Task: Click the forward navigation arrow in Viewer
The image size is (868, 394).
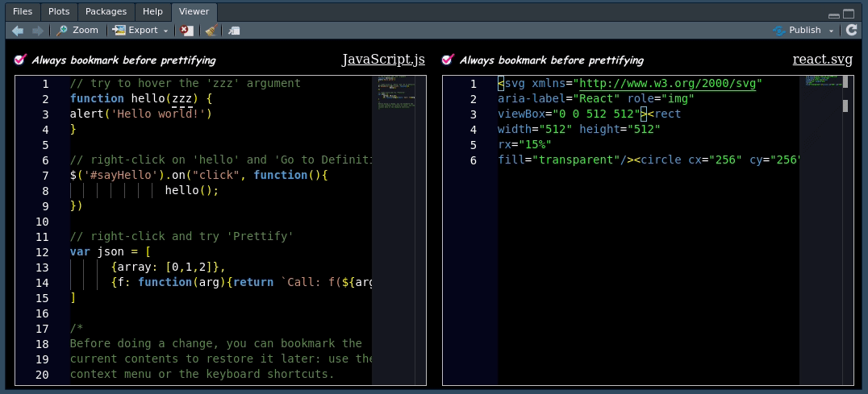Action: pyautogui.click(x=38, y=31)
